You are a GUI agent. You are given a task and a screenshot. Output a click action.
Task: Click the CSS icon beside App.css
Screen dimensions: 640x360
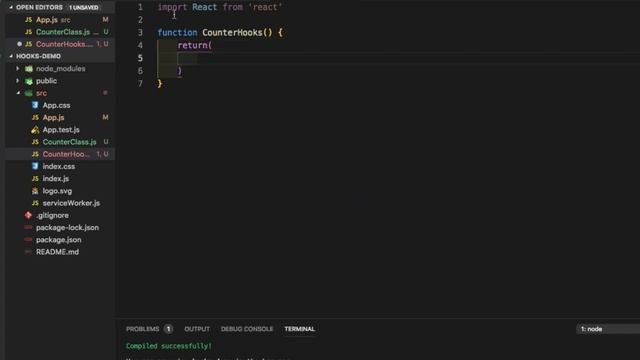tap(35, 105)
